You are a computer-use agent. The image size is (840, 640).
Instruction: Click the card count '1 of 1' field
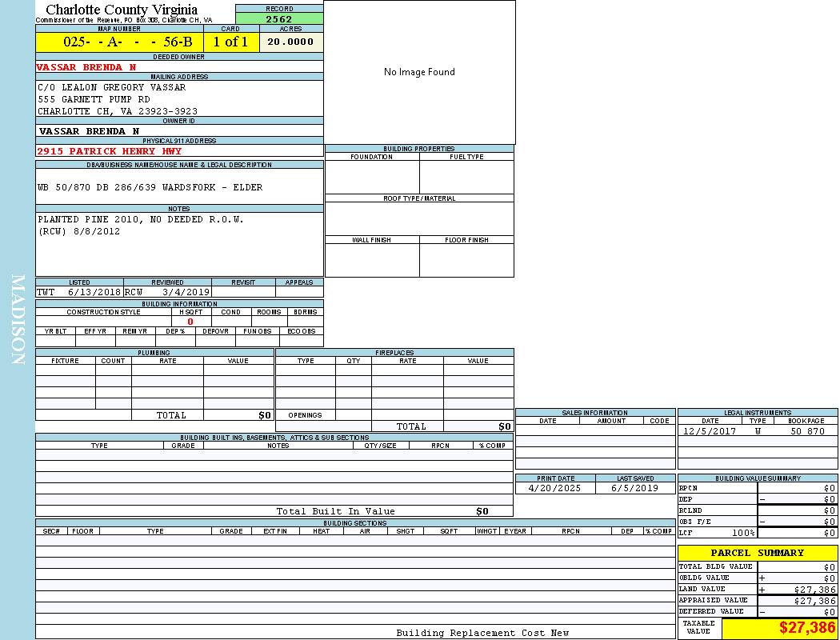click(x=230, y=42)
